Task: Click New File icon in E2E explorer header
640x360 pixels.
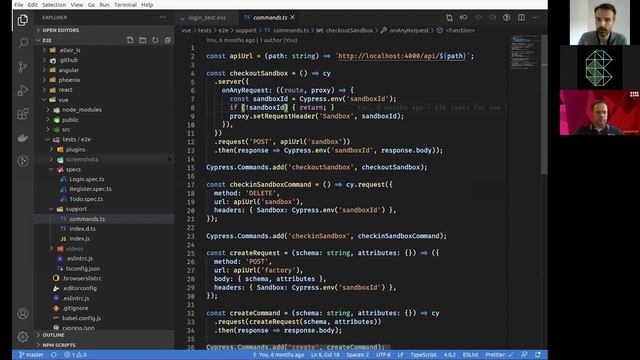Action: coord(130,40)
